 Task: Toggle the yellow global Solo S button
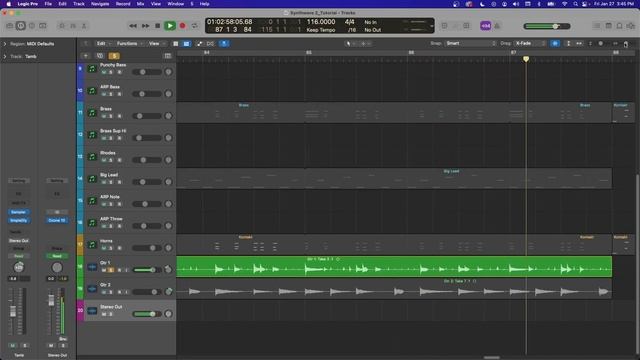pyautogui.click(x=114, y=56)
